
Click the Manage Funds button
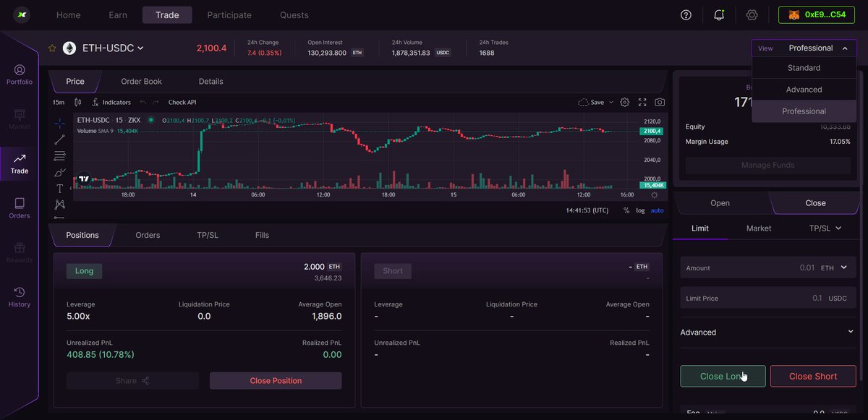coord(768,166)
